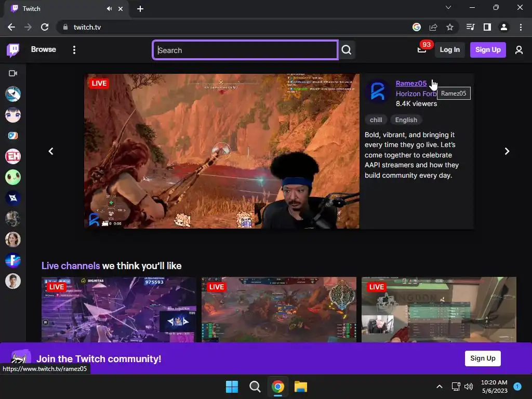This screenshot has height=399, width=532.
Task: Click the Live channels heading link
Action: click(x=71, y=265)
